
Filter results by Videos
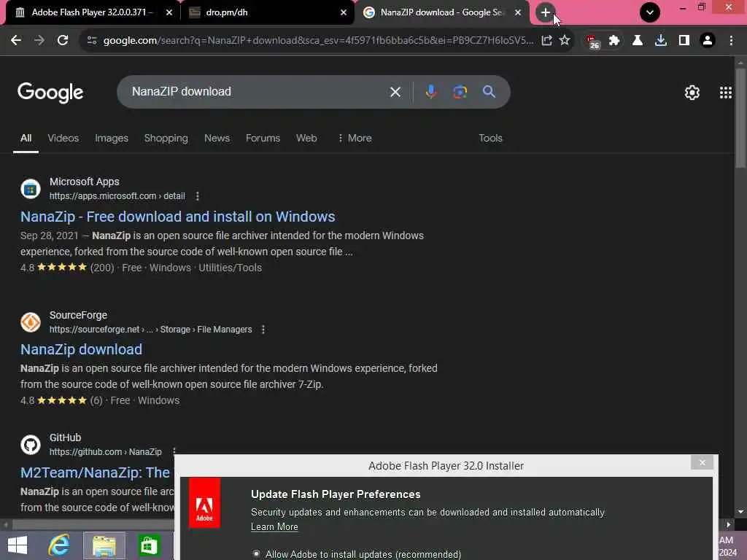click(63, 138)
